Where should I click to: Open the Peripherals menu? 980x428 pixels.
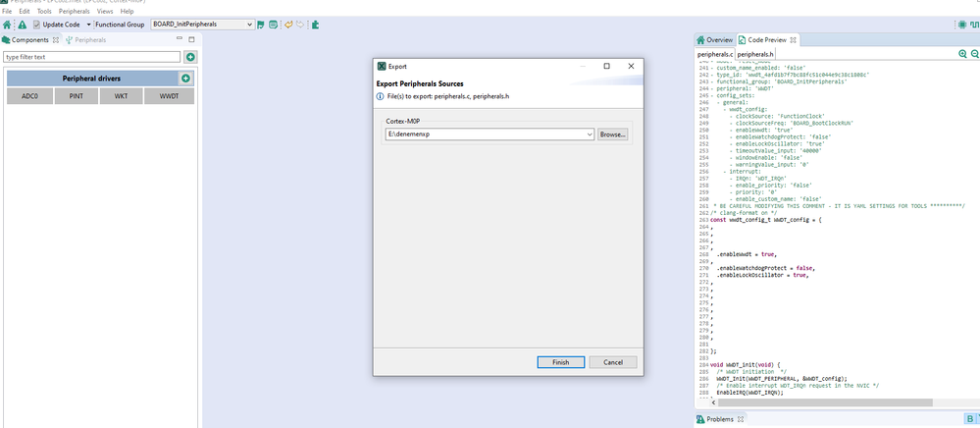click(74, 11)
